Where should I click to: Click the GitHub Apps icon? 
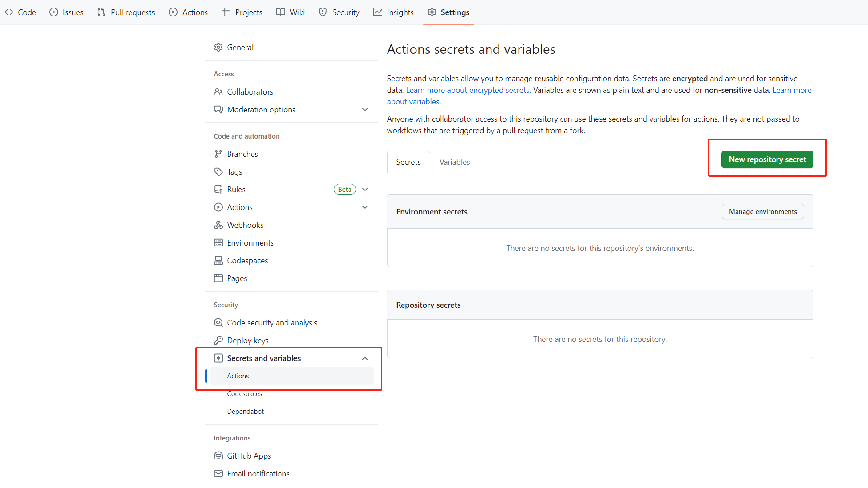tap(218, 456)
